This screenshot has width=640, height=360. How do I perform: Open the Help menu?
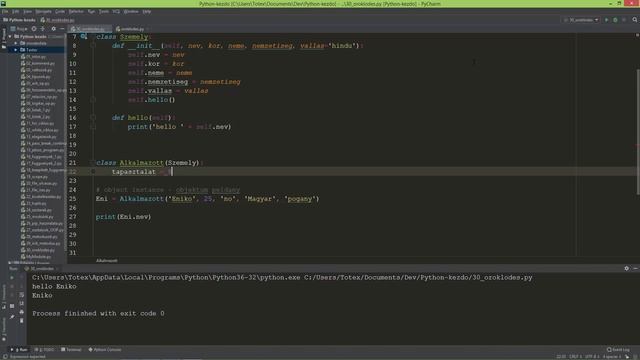pos(147,11)
